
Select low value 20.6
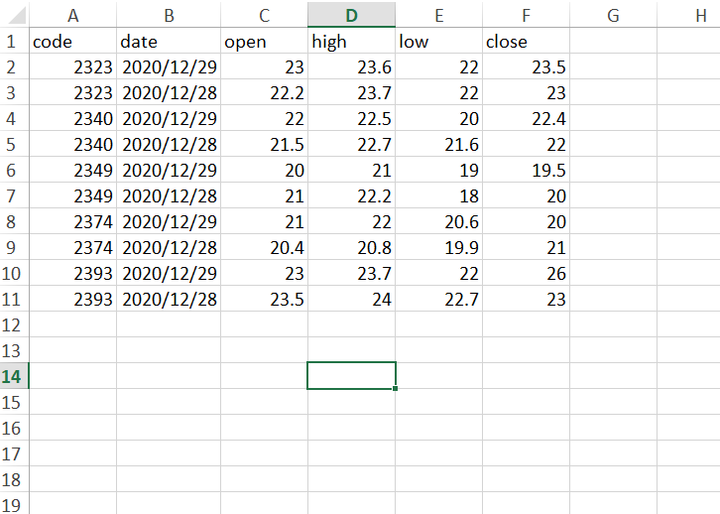[439, 221]
